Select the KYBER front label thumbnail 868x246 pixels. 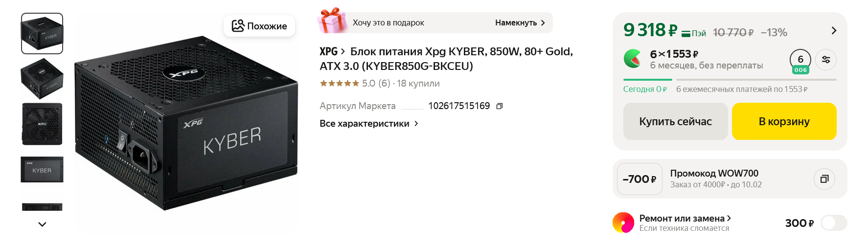point(42,170)
